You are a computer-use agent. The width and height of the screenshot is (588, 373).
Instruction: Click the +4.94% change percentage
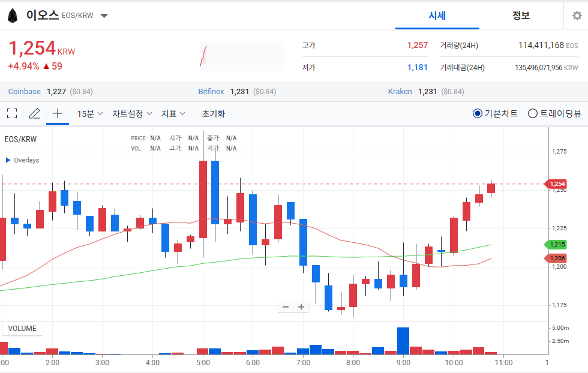(23, 67)
